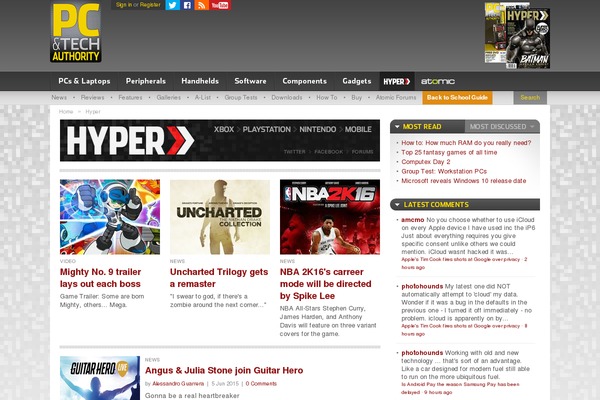This screenshot has height=400, width=600.
Task: Open the Galleries subsection
Action: tap(168, 98)
